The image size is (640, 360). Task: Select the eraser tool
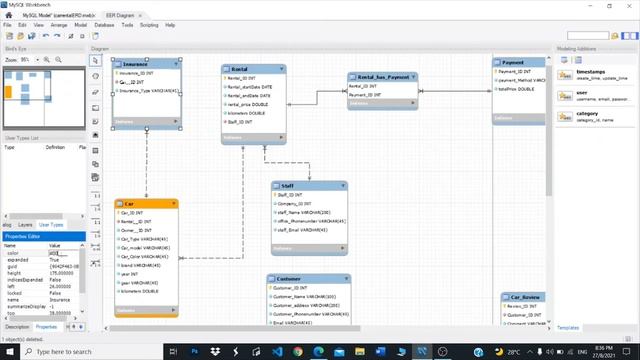point(96,92)
